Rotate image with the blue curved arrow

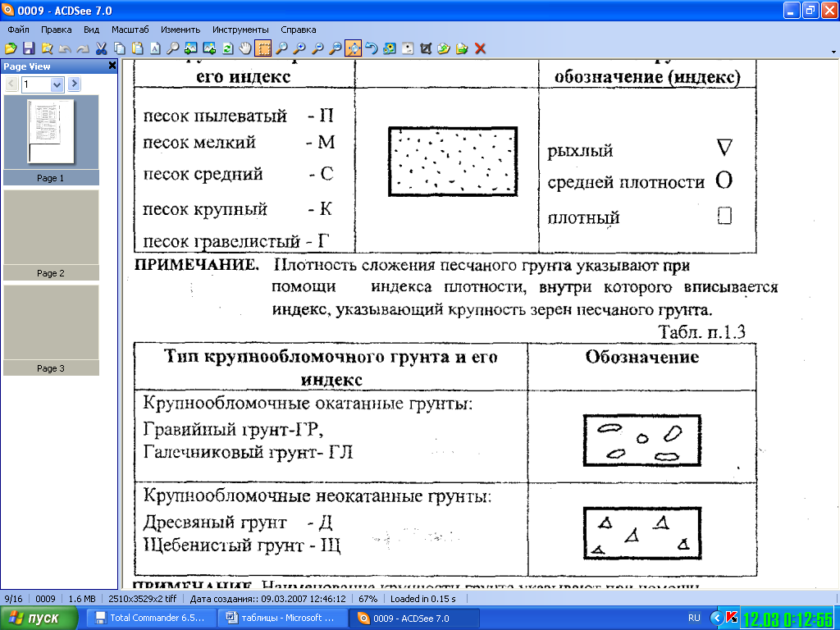(x=372, y=48)
